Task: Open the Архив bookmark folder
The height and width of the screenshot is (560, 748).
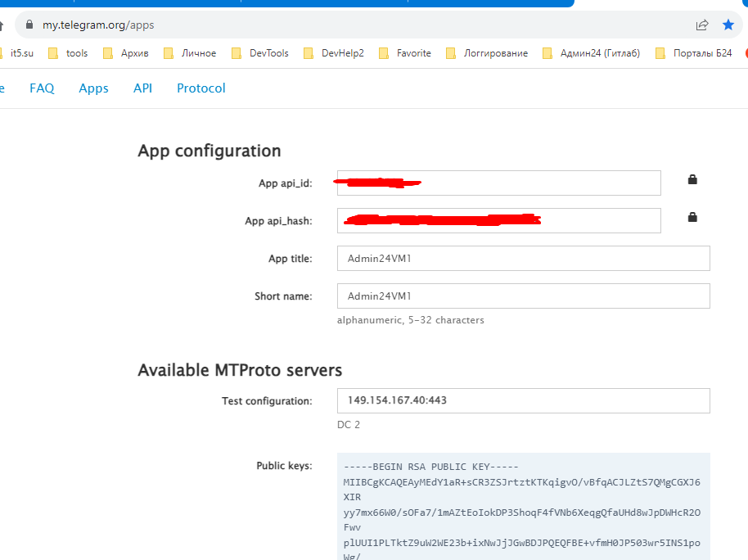Action: (x=126, y=53)
